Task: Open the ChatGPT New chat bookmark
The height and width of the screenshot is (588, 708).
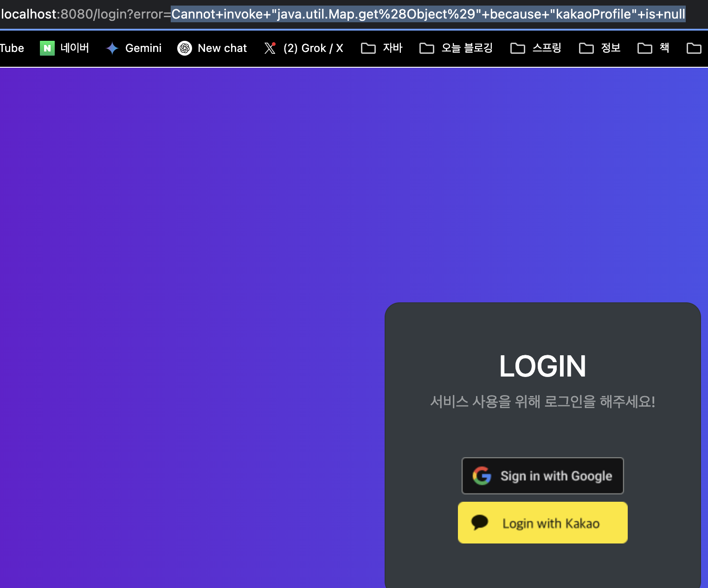Action: [x=212, y=48]
